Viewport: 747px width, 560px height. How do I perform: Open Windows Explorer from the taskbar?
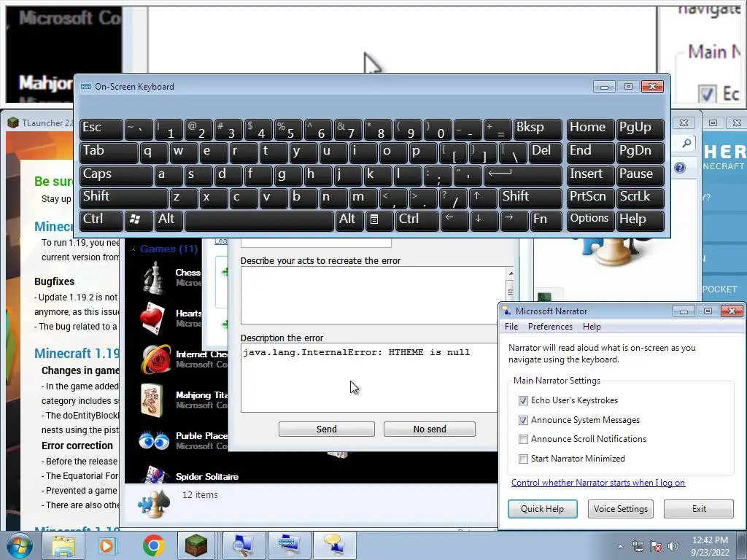point(64,545)
